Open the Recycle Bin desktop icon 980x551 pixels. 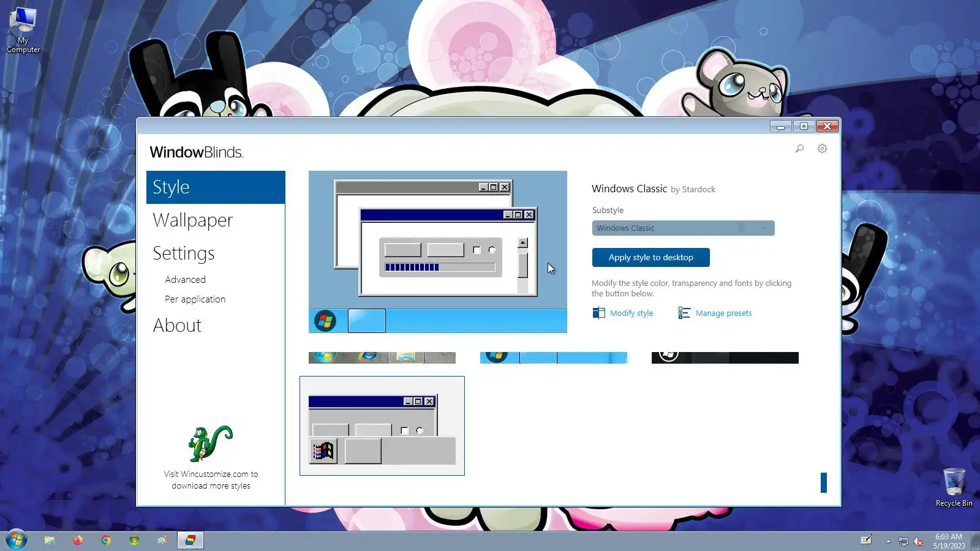954,487
